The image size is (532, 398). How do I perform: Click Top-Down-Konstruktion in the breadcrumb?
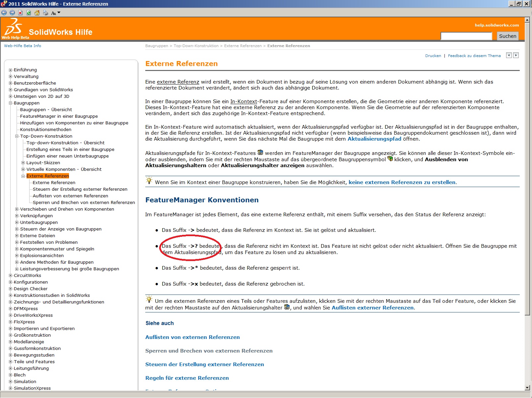(x=196, y=46)
